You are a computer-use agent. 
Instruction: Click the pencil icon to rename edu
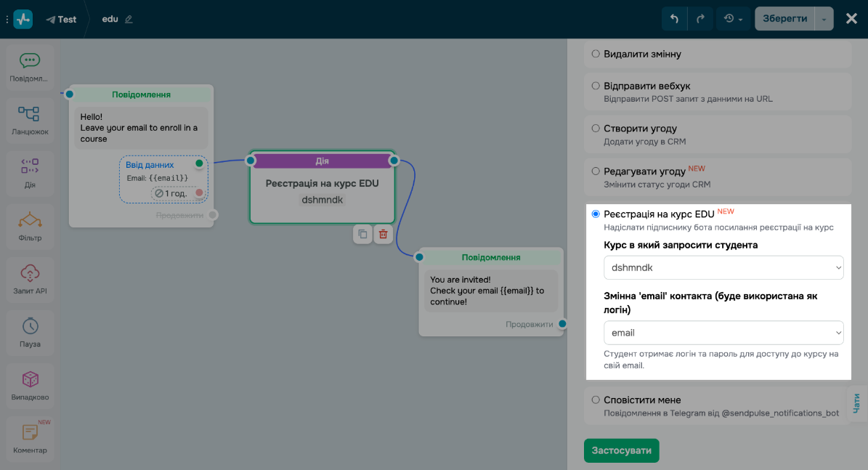point(129,20)
